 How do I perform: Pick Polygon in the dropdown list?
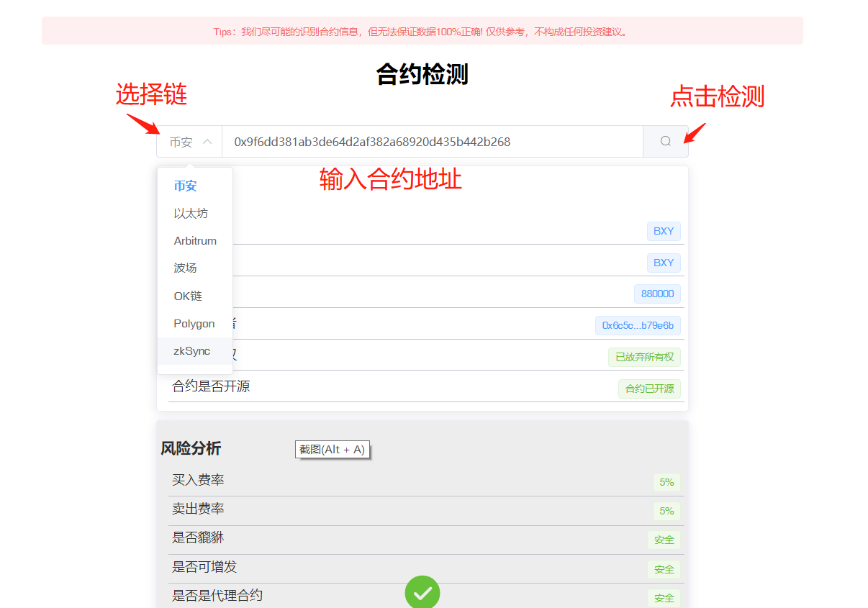pos(194,324)
